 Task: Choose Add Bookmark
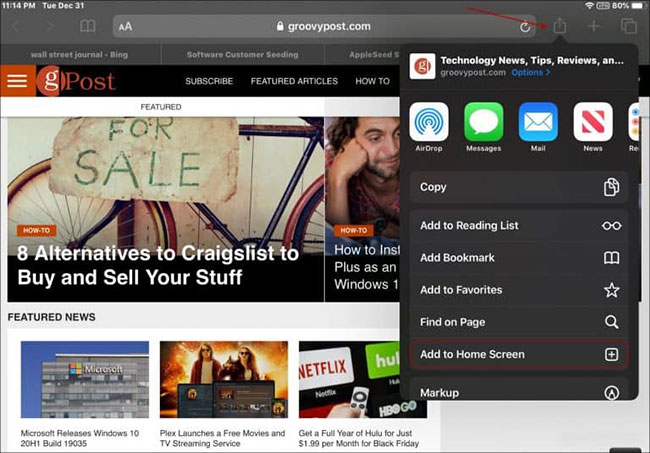[519, 258]
